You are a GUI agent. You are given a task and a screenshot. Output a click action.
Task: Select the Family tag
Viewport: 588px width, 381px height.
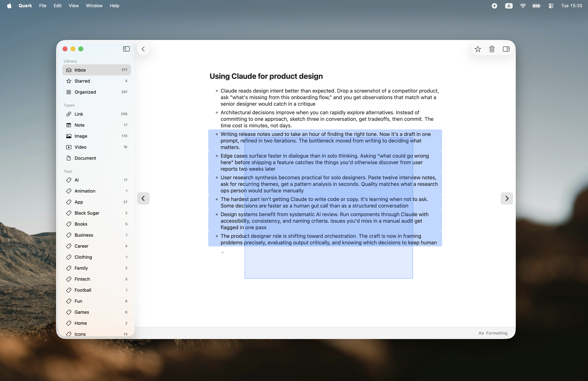click(x=97, y=268)
